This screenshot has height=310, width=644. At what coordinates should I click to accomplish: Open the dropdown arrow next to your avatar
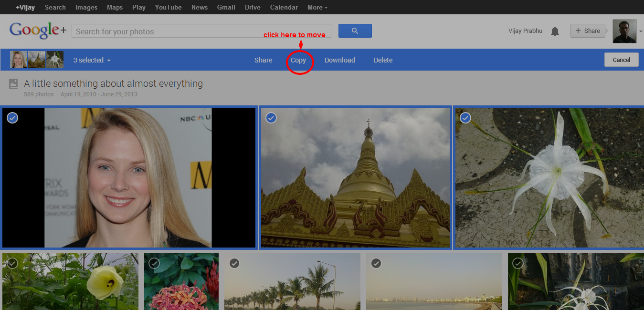640,31
